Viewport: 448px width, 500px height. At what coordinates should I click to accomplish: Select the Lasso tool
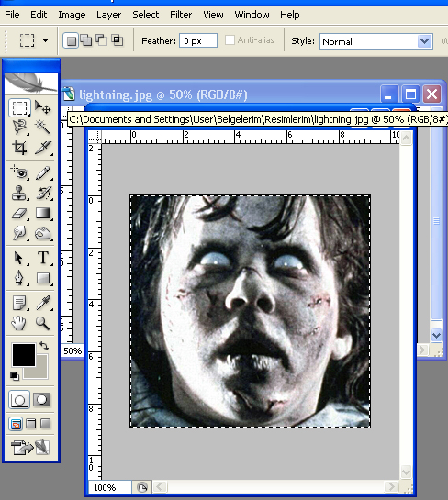pyautogui.click(x=19, y=127)
